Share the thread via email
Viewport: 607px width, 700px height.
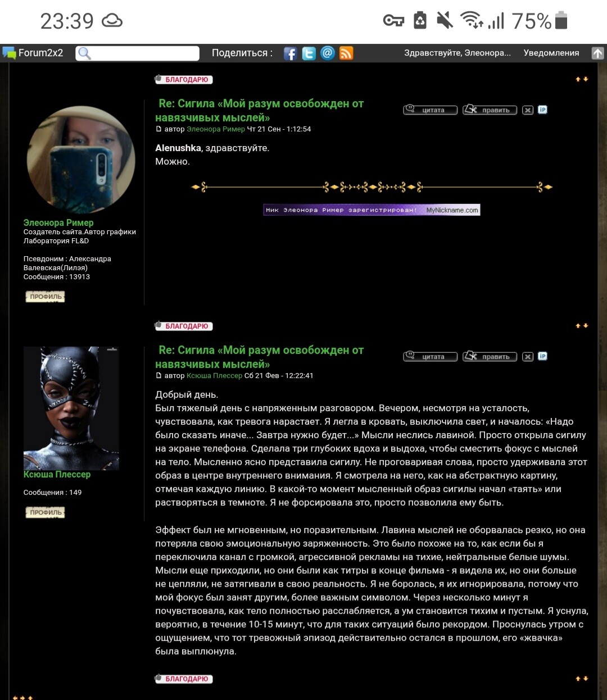coord(328,53)
